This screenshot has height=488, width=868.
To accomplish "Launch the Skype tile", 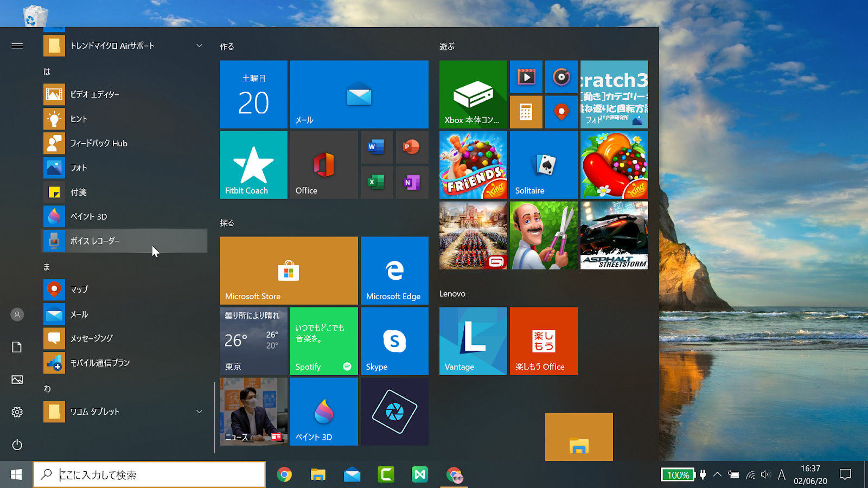I will coord(394,341).
